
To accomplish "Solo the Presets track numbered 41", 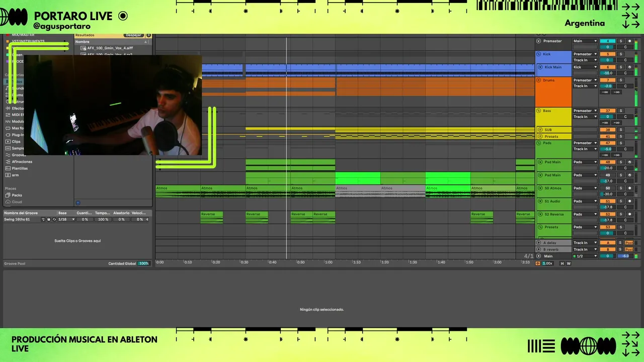I will (621, 136).
